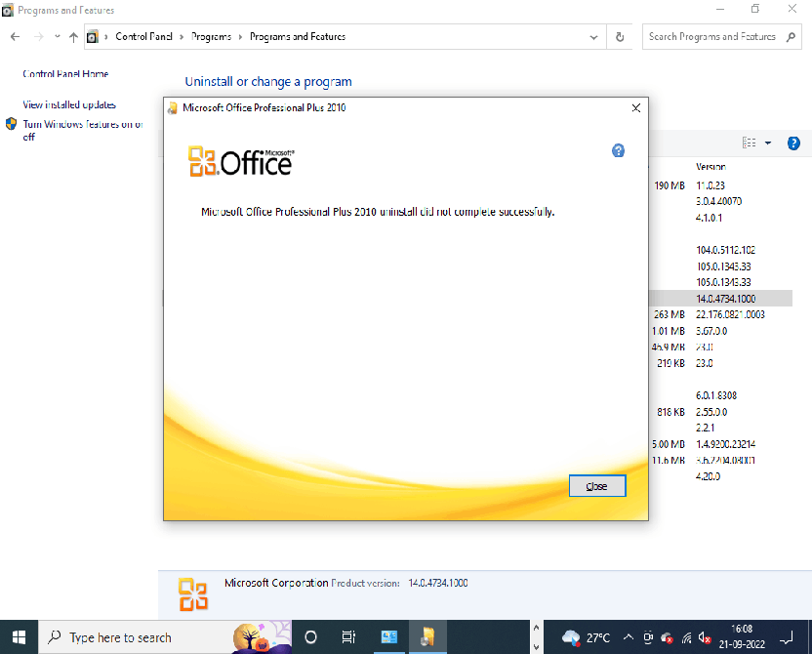The height and width of the screenshot is (654, 812).
Task: Open Task View from the taskbar
Action: pos(348,636)
